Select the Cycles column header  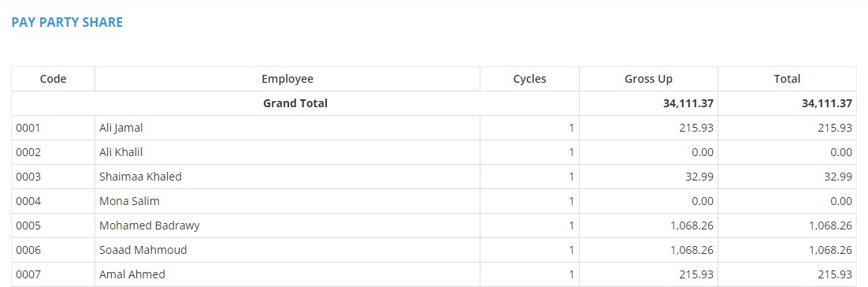tap(530, 79)
